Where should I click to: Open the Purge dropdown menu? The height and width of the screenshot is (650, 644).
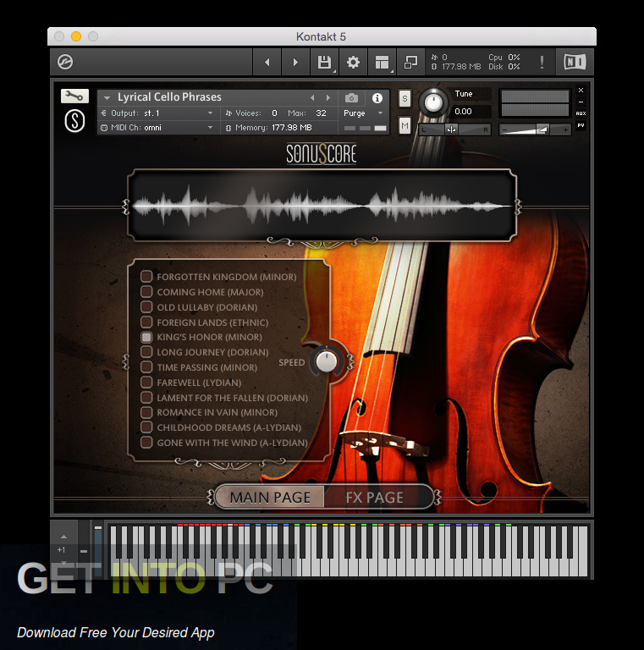coord(363,113)
